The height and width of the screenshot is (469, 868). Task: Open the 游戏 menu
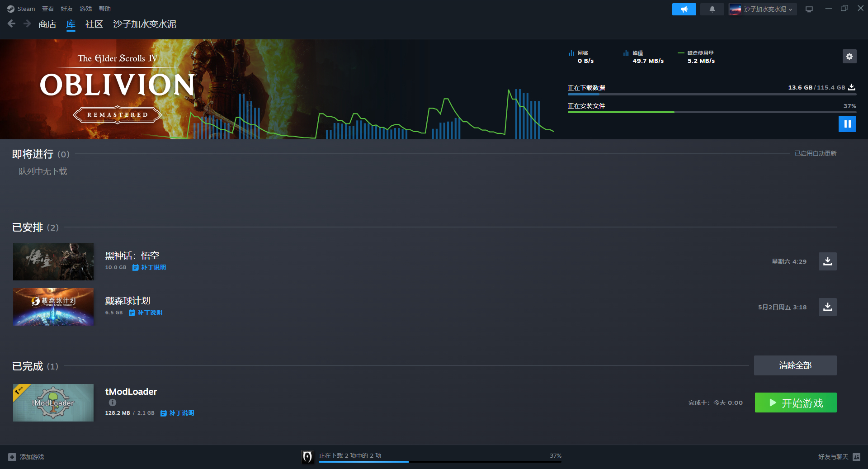[x=86, y=9]
